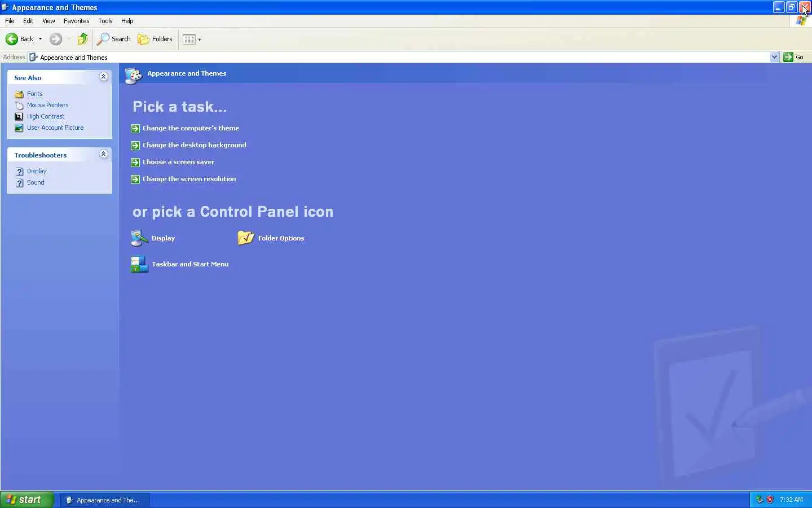Open Taskbar and Start Menu icon
Screen dimensions: 812x508
[139, 264]
